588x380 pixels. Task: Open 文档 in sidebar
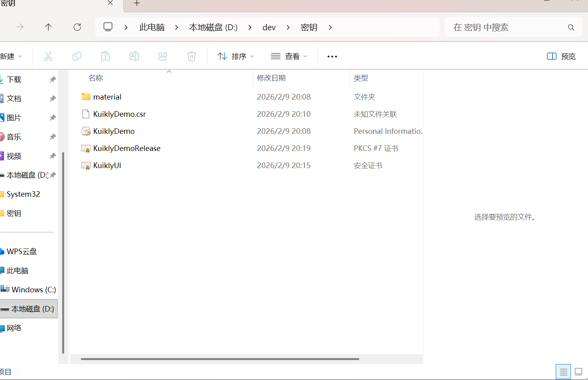tap(14, 99)
